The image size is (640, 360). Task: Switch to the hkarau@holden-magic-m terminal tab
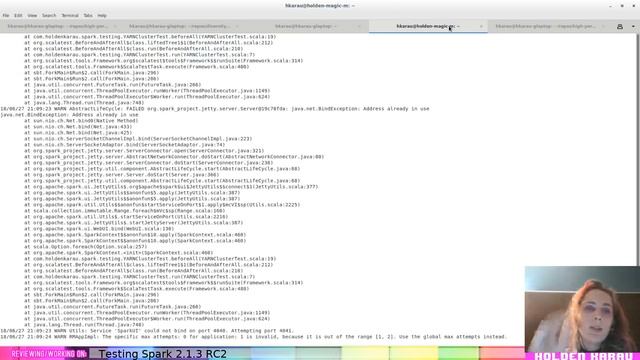point(428,26)
